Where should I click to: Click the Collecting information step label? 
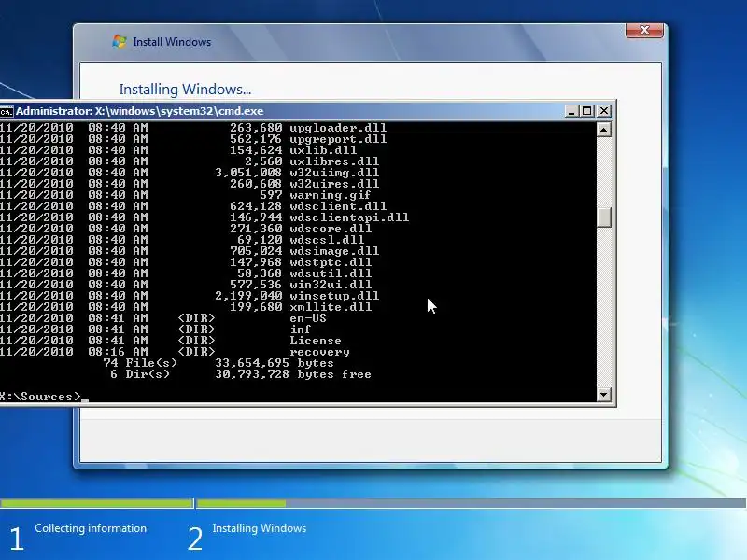click(91, 528)
